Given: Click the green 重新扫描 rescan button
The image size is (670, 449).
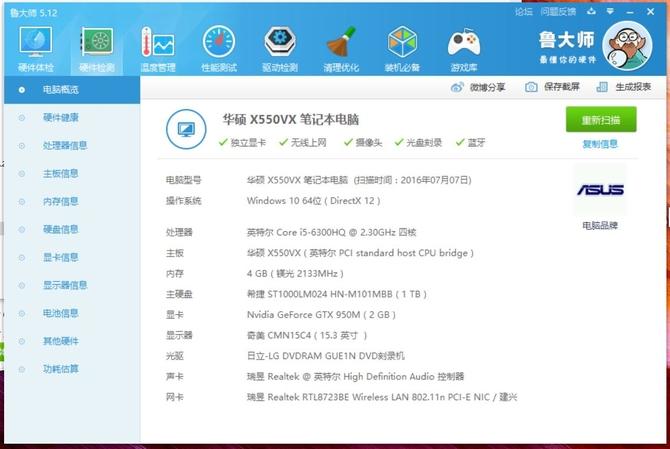Looking at the screenshot, I should coord(601,120).
